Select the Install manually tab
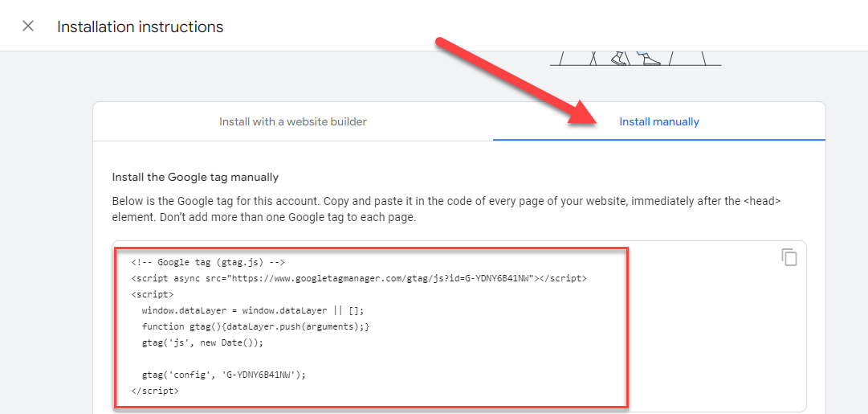Image resolution: width=868 pixels, height=414 pixels. (x=659, y=121)
